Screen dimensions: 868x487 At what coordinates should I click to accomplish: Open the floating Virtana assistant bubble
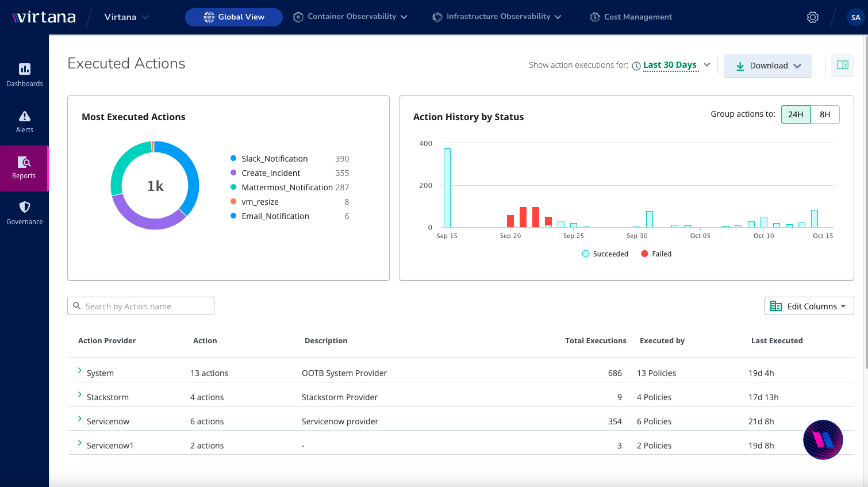pos(823,440)
